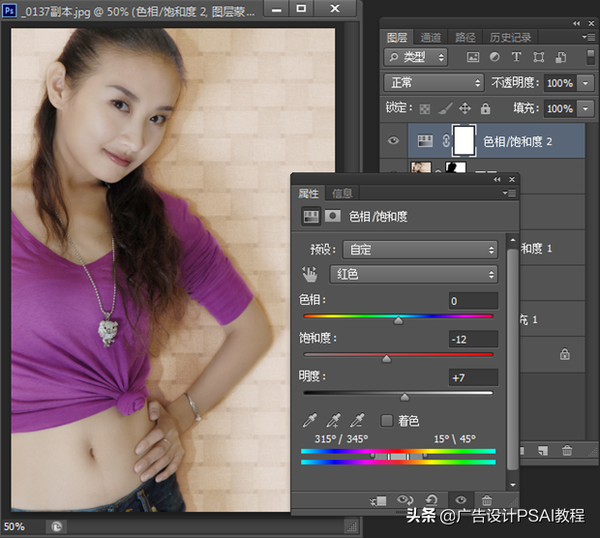Select the add-to-sample eyedropper with plus

335,420
